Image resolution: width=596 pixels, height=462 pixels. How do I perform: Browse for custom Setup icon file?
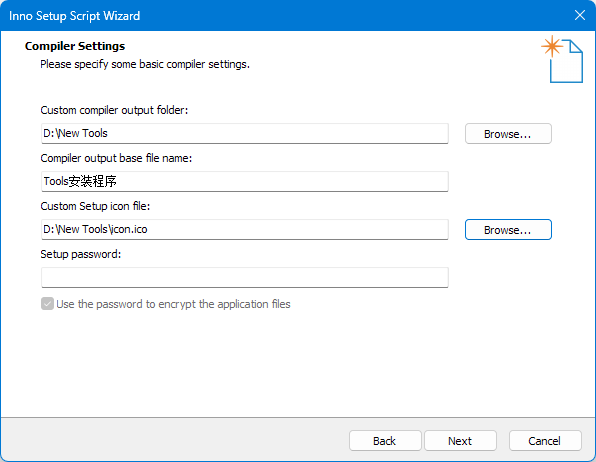pos(508,230)
